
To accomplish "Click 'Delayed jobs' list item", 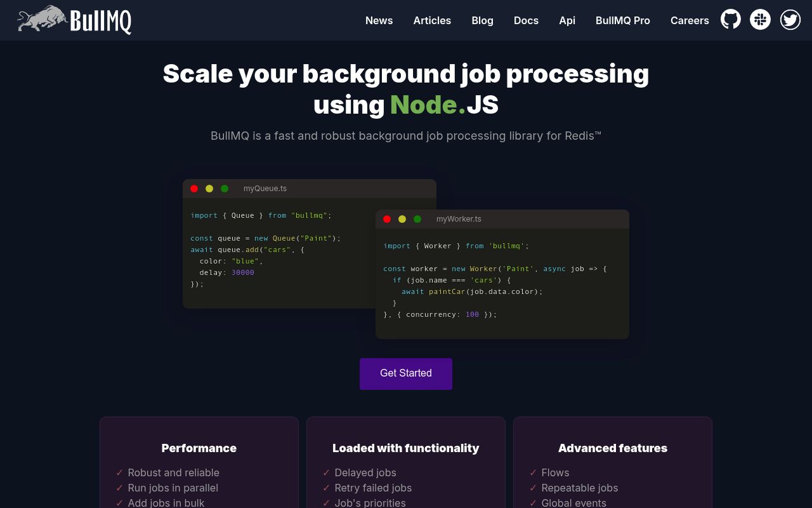I will click(x=365, y=472).
